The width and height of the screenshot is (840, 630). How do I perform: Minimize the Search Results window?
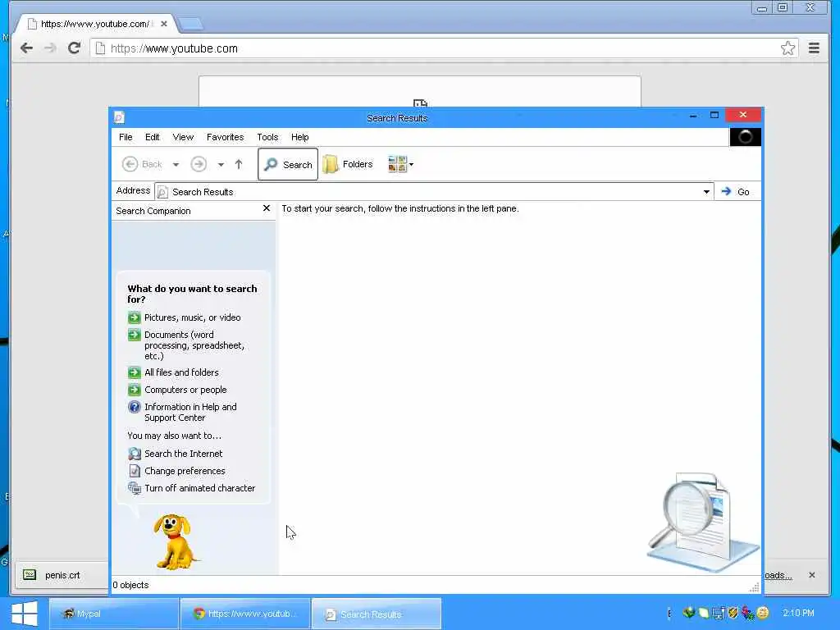(693, 115)
